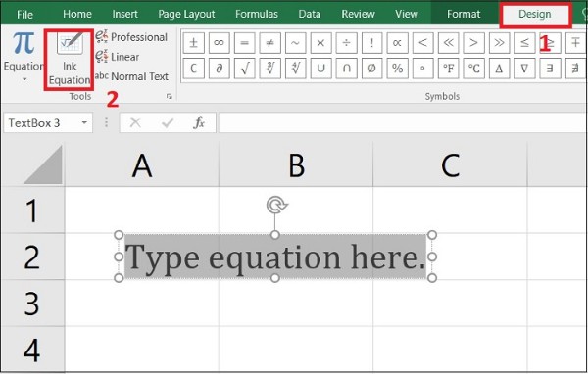
Task: Insert the not-equal symbol
Action: tap(270, 43)
